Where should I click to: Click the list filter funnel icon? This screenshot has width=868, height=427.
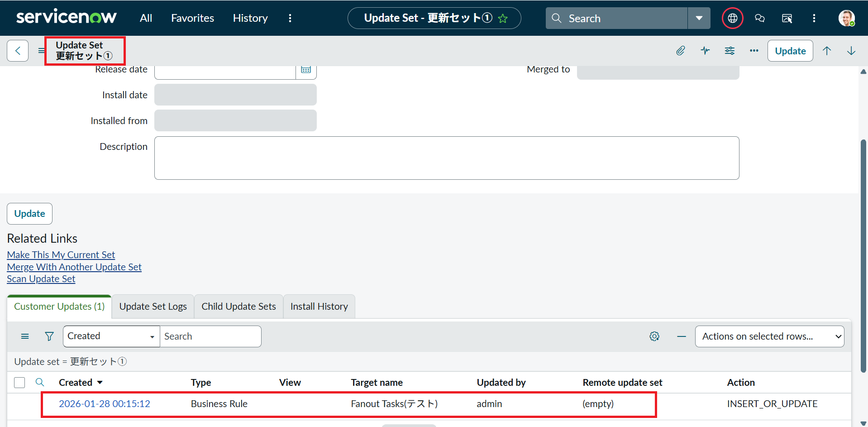click(49, 336)
